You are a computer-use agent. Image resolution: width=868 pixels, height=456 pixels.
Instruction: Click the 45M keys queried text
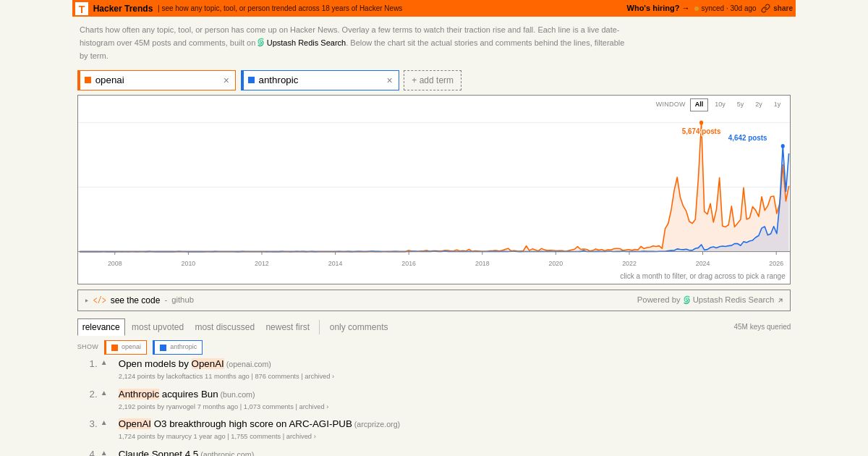[x=762, y=327]
